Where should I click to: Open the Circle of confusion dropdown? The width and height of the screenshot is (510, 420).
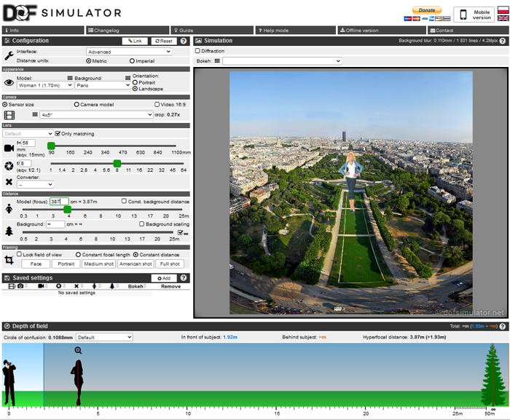tap(104, 338)
